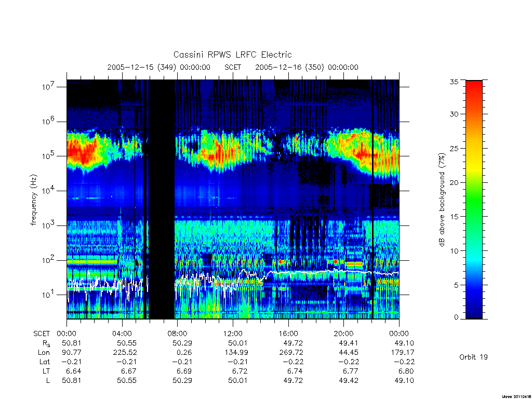This screenshot has width=532, height=399.
Task: Click the '10' color bar tick value
Action: pyautogui.click(x=454, y=251)
